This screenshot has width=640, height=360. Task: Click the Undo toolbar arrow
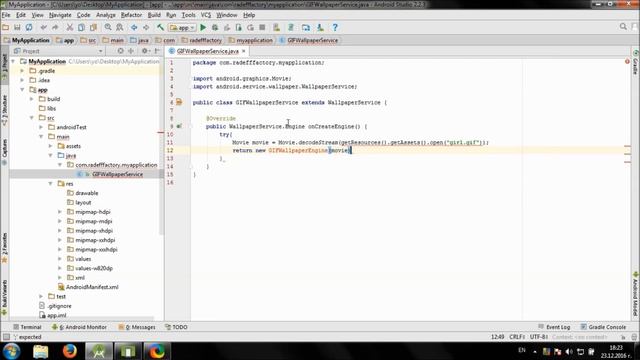[44, 27]
